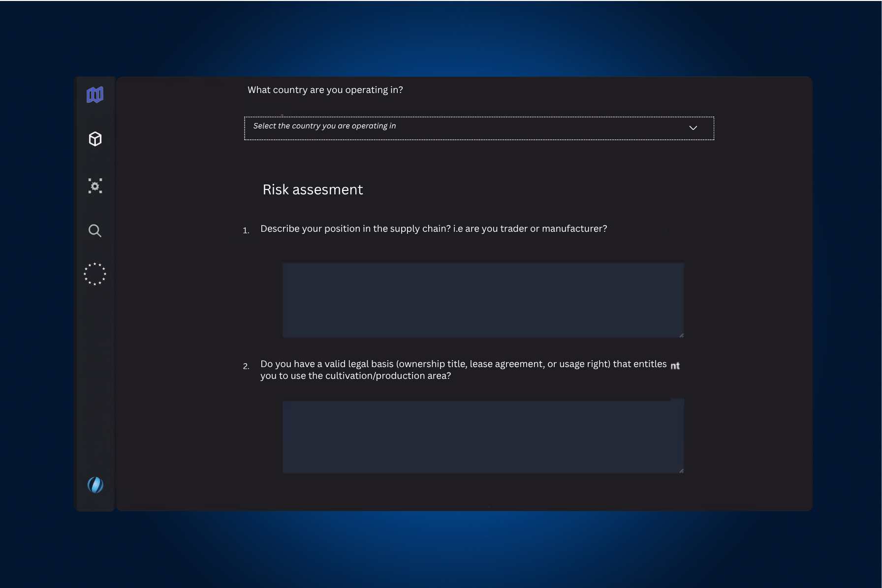Click the 'What country are you operating in?' label
This screenshot has width=882, height=588.
[325, 90]
